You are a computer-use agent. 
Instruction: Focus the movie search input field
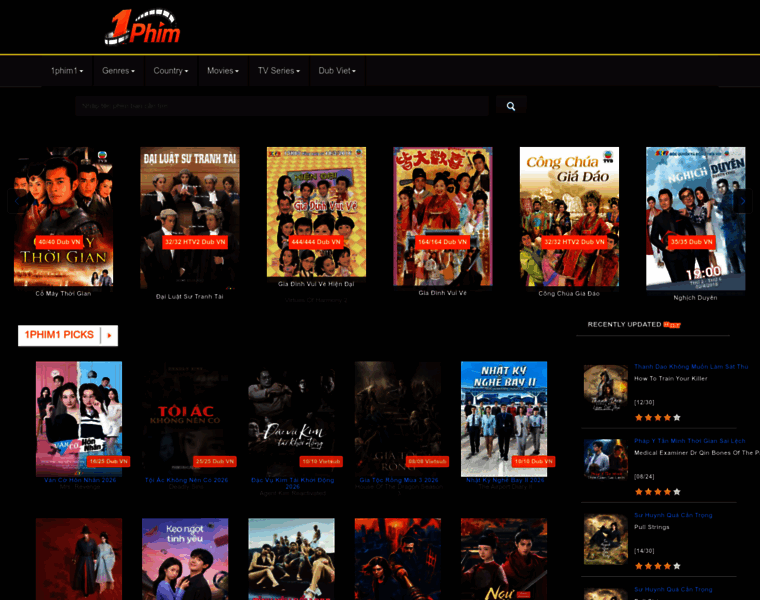pyautogui.click(x=282, y=106)
